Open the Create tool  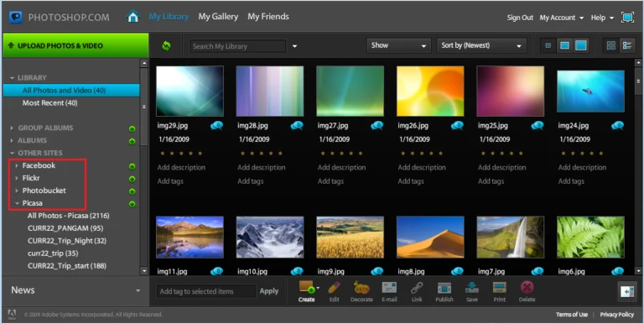(x=306, y=291)
